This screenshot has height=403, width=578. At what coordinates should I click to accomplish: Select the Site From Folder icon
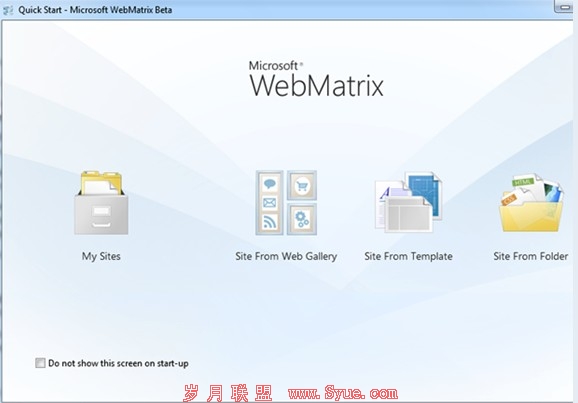(x=531, y=203)
